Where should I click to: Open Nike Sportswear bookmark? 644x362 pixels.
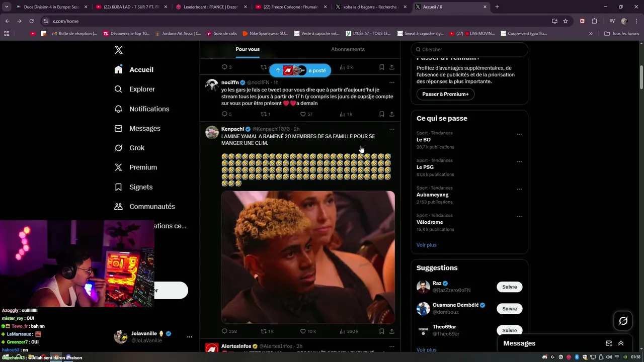(265, 34)
